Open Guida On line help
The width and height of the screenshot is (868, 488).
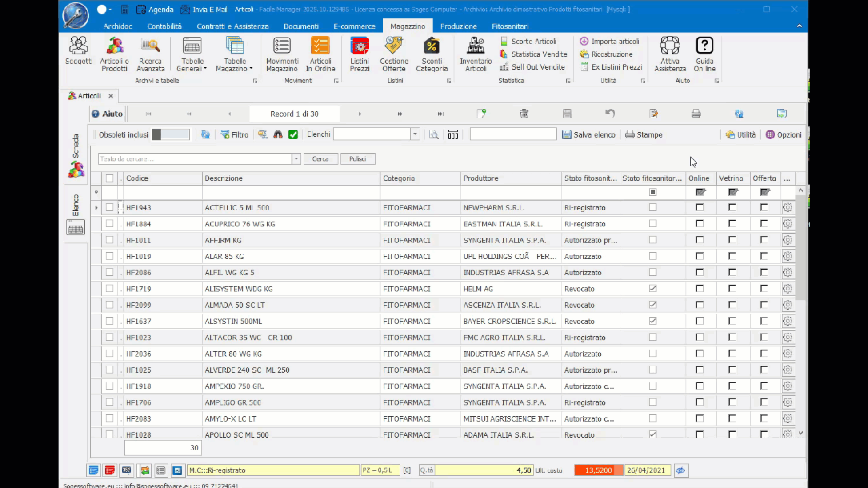click(x=704, y=53)
